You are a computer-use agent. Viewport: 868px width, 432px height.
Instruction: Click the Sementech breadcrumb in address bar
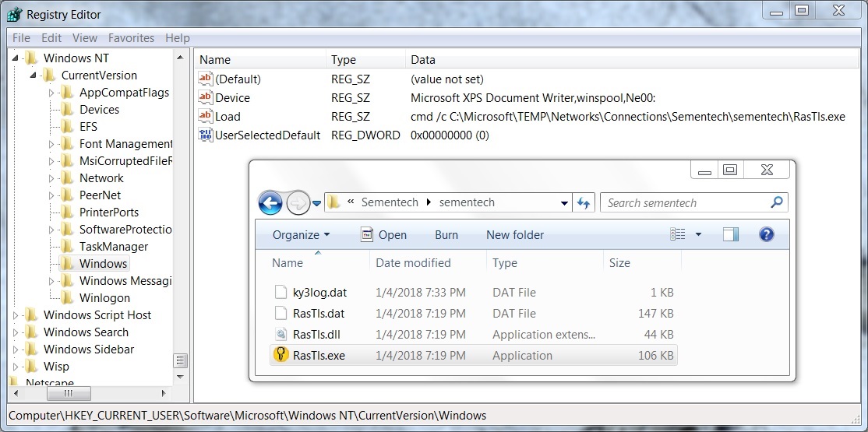coord(390,202)
